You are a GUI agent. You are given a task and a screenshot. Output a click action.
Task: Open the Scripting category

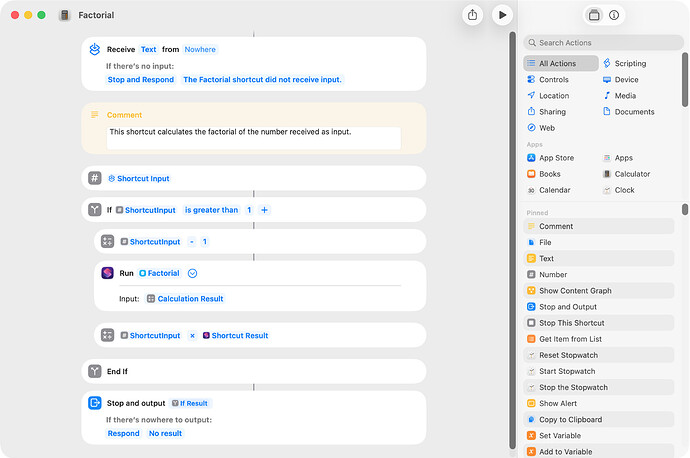[x=630, y=64]
